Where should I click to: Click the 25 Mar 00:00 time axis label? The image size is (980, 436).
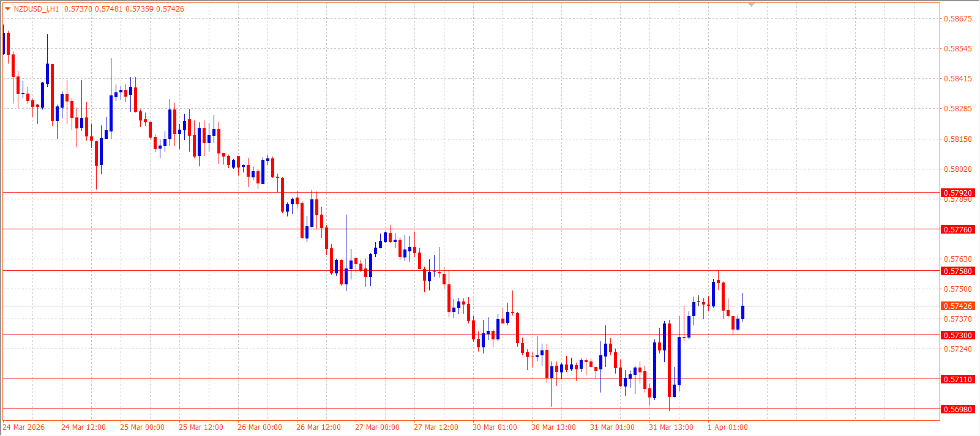pyautogui.click(x=142, y=427)
